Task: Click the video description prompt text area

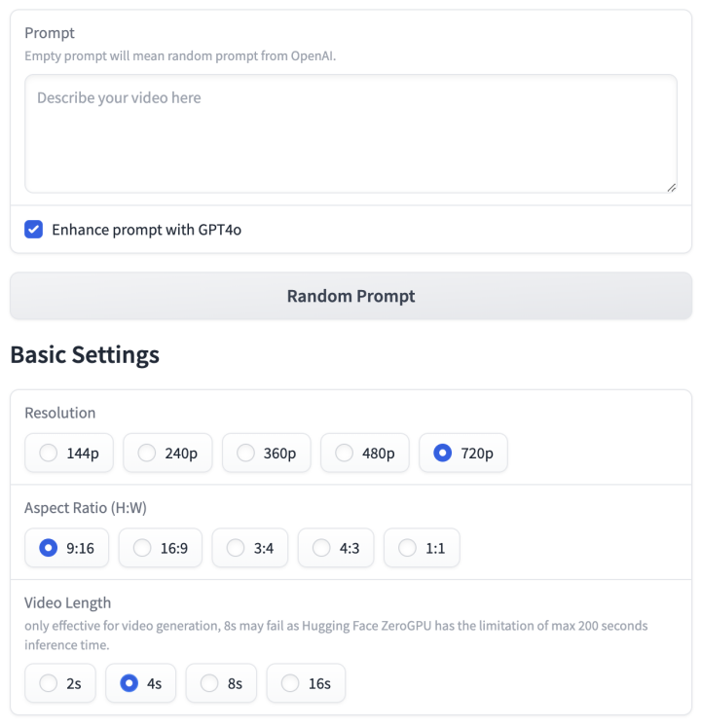Action: (350, 133)
